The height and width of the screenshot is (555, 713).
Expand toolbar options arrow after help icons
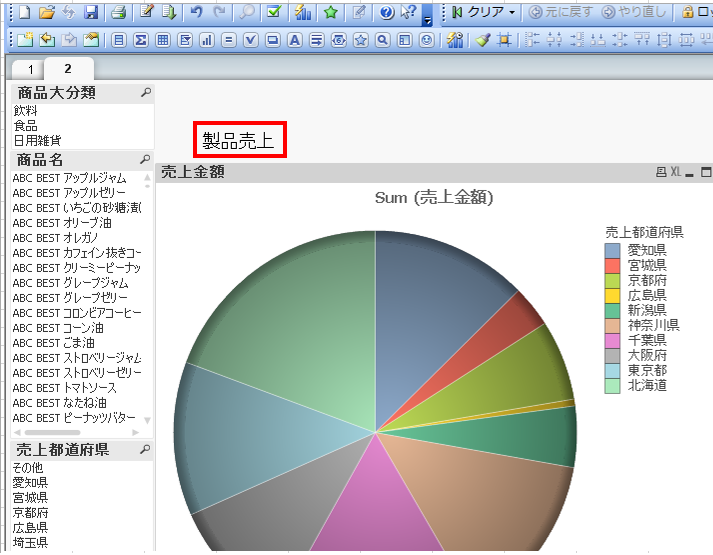point(427,20)
